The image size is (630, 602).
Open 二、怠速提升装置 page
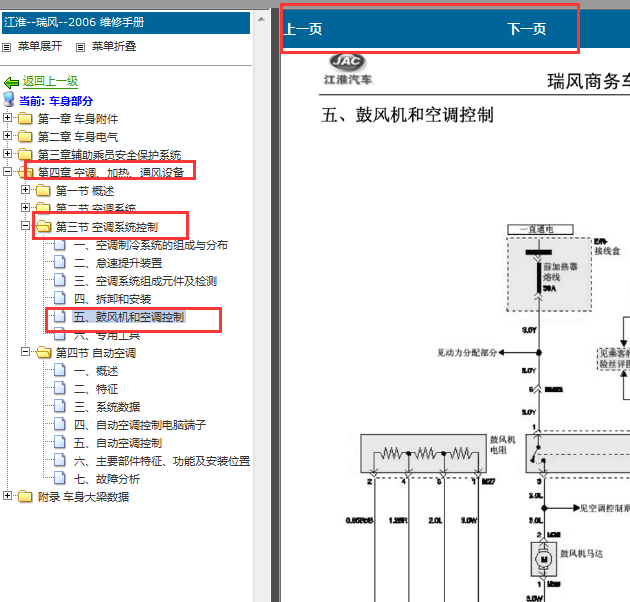point(118,263)
